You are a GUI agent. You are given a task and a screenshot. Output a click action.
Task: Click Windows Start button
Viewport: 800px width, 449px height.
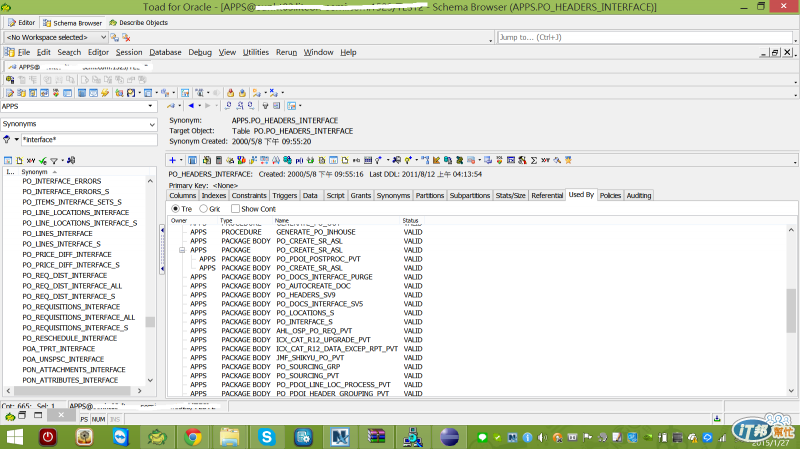click(15, 437)
